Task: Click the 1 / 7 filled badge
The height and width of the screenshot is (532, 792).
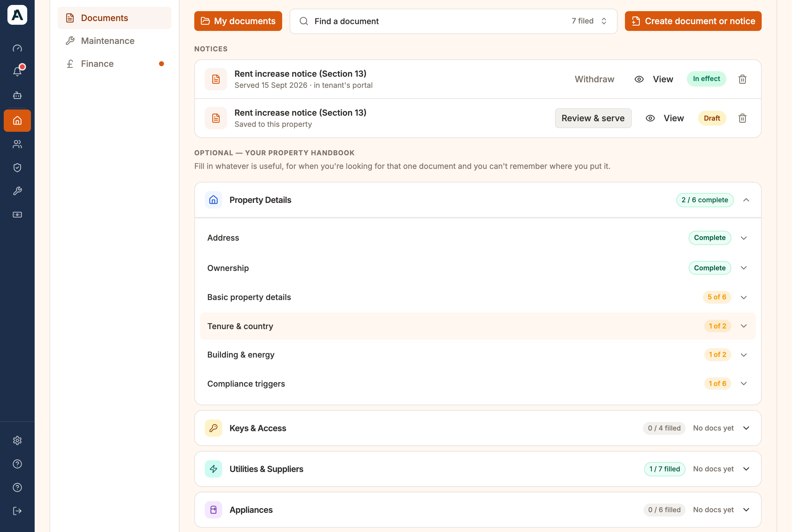Action: 665,469
